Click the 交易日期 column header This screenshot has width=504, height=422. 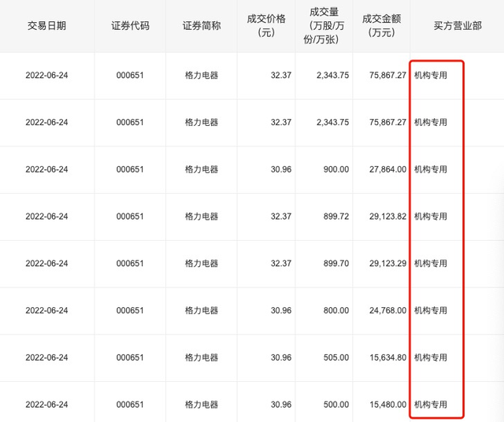(x=46, y=25)
